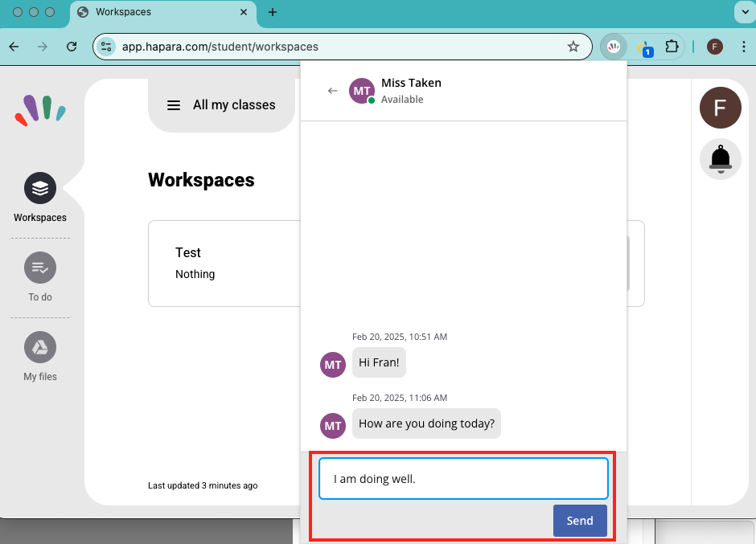Select the How are you doing today? message

(x=427, y=423)
